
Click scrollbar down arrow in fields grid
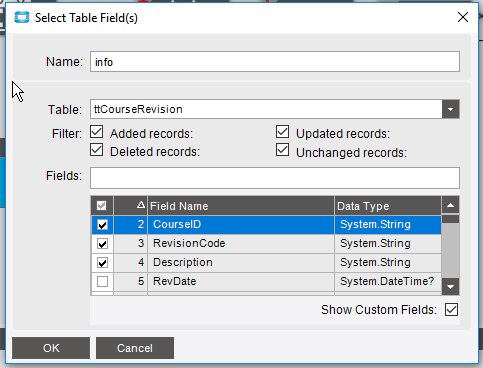[450, 287]
